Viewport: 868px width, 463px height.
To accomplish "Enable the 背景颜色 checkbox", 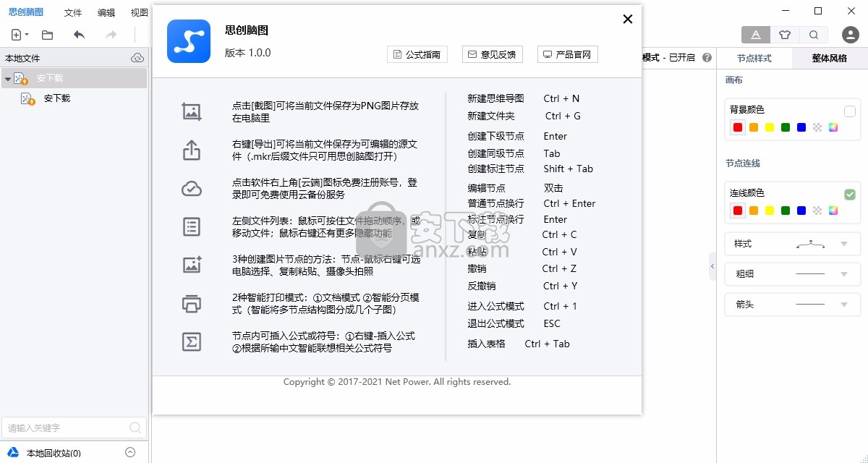I will [x=850, y=111].
